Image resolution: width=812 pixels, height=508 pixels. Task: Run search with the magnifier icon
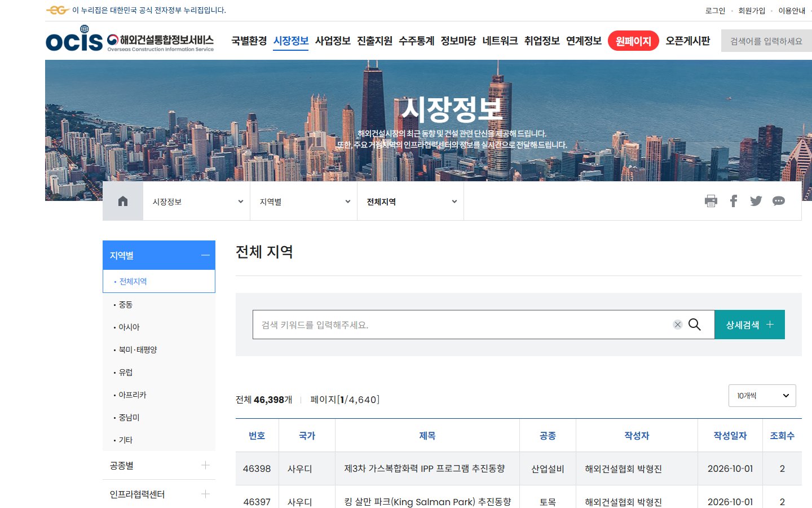coord(695,325)
